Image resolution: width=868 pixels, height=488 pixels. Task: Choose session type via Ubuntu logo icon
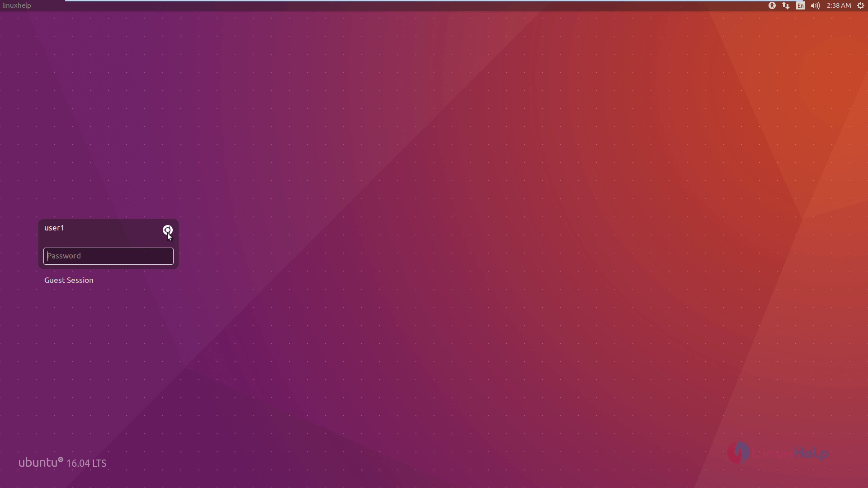tap(167, 230)
